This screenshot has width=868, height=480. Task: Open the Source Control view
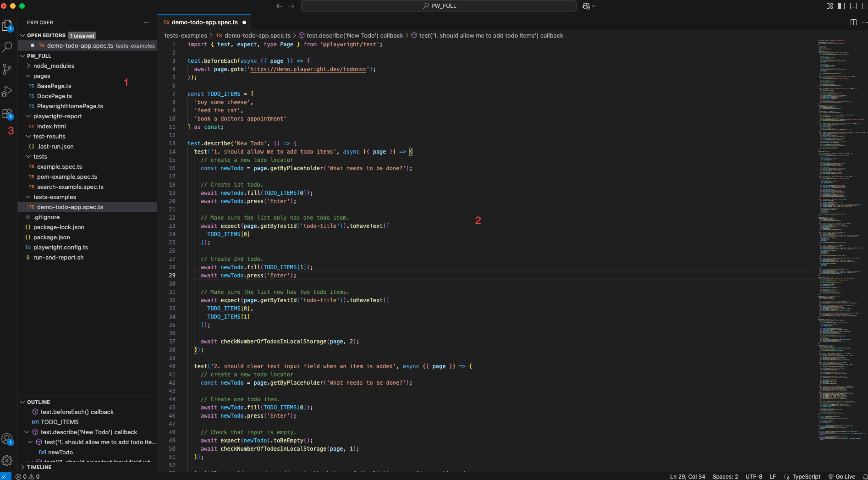(x=7, y=69)
